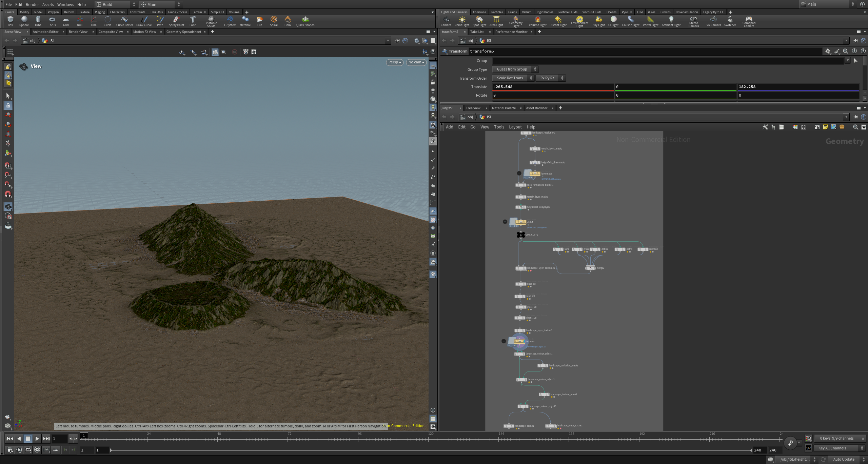
Task: Click the Translate Z value field
Action: (x=798, y=87)
